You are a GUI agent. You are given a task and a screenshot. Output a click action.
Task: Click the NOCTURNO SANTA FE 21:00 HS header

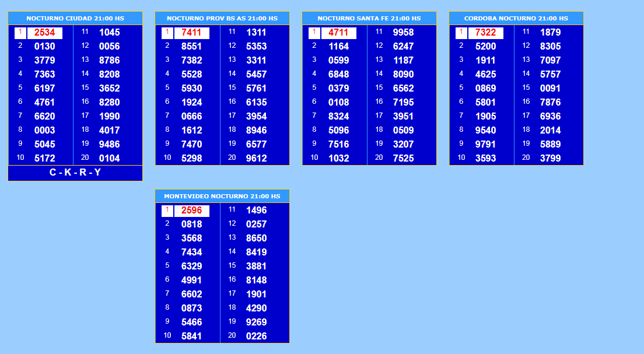pos(369,19)
